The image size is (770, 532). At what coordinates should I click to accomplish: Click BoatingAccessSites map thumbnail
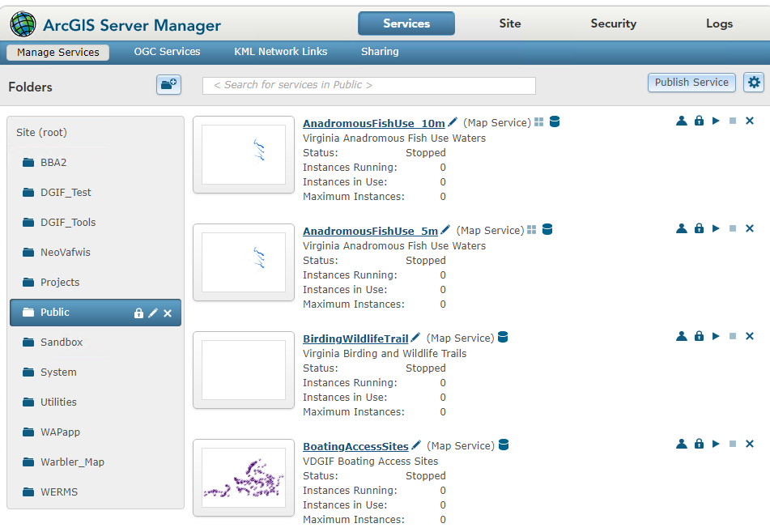pos(244,478)
